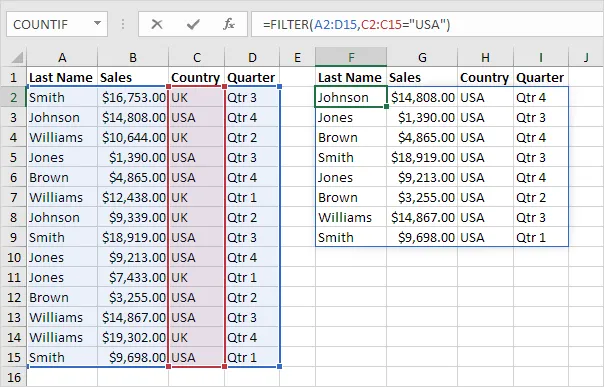Click cell D7 'Qtr 1'
The image size is (604, 387).
click(x=252, y=198)
